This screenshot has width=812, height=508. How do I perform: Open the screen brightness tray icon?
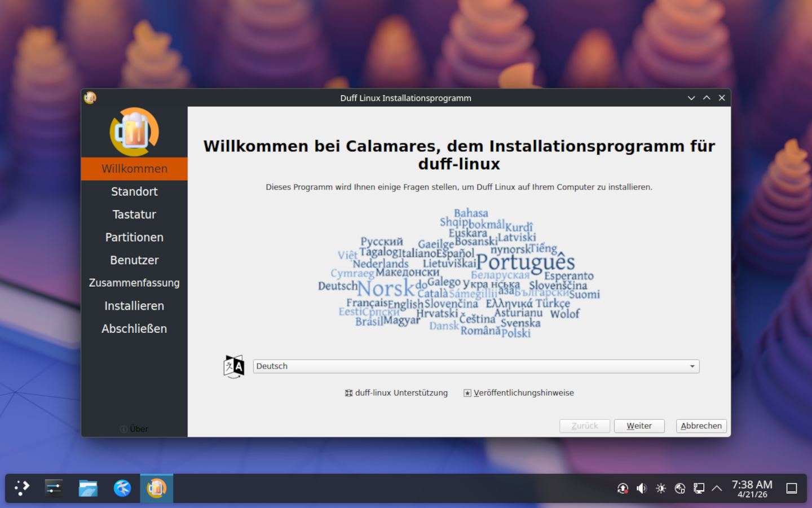coord(661,488)
